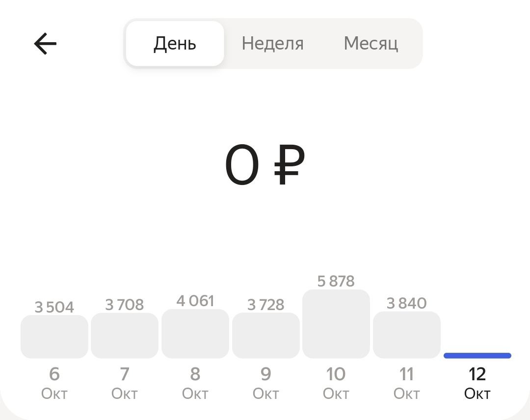Image resolution: width=530 pixels, height=420 pixels.
Task: Click the 5 878 value label
Action: pyautogui.click(x=336, y=281)
